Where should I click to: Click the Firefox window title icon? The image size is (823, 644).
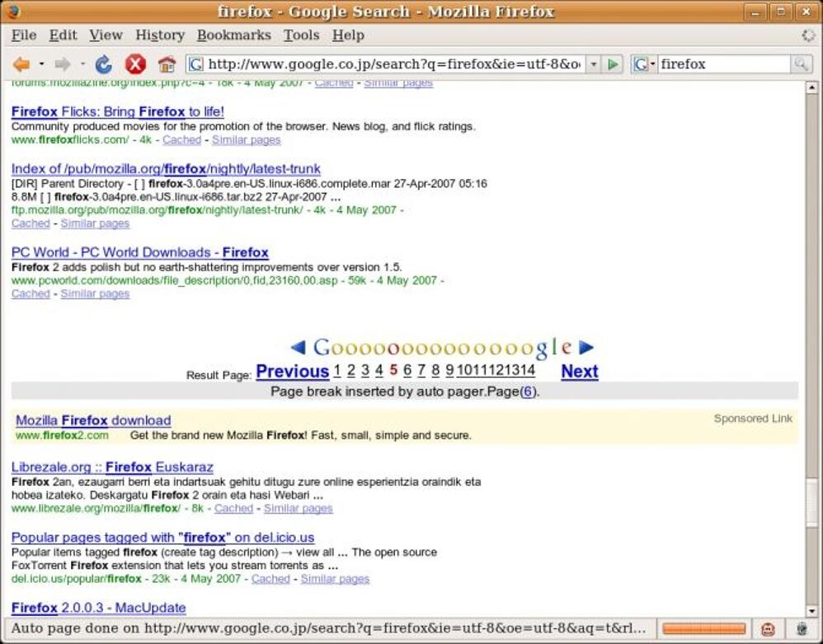[14, 11]
